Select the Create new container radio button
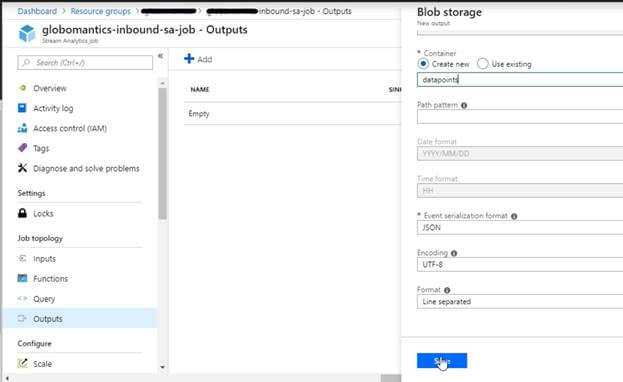This screenshot has width=623, height=382. pyautogui.click(x=423, y=64)
